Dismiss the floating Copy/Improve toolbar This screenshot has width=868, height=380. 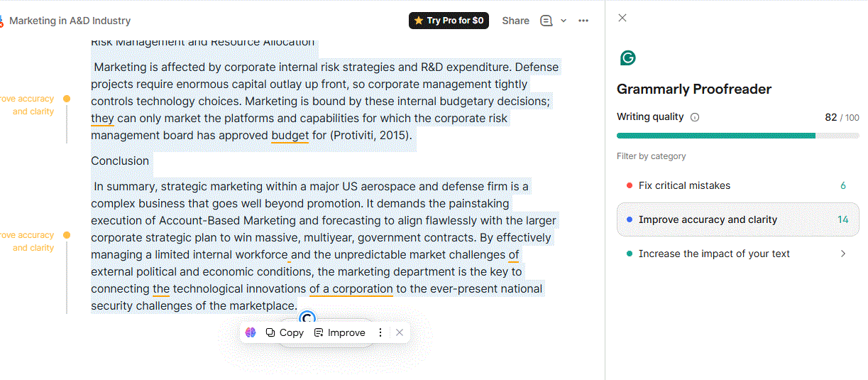[x=400, y=332]
